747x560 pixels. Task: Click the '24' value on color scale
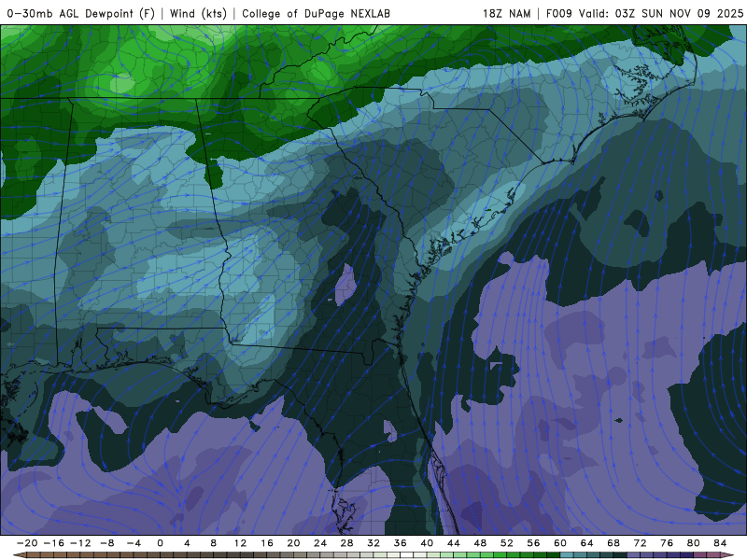tap(320, 543)
